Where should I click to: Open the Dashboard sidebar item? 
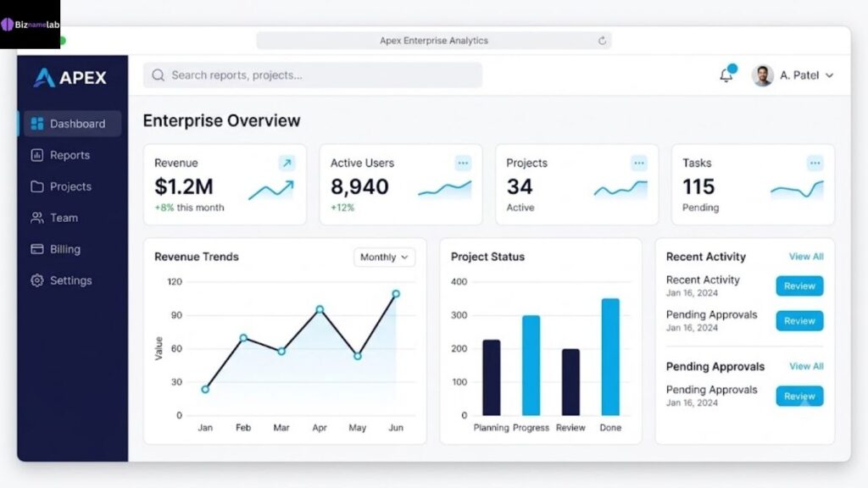[x=72, y=124]
